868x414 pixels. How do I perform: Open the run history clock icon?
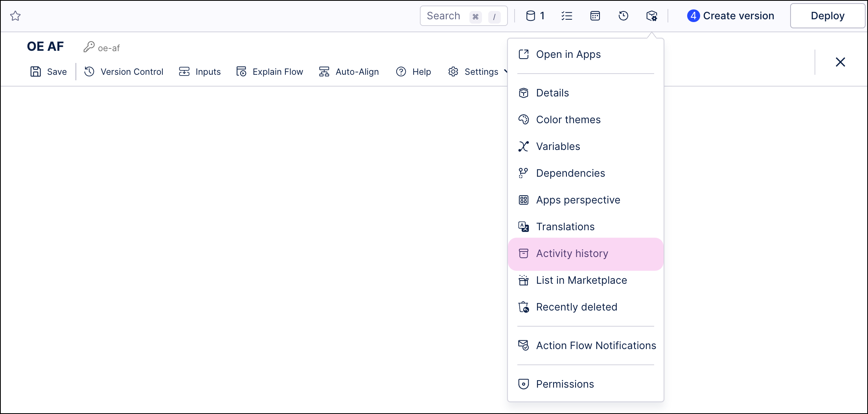623,16
